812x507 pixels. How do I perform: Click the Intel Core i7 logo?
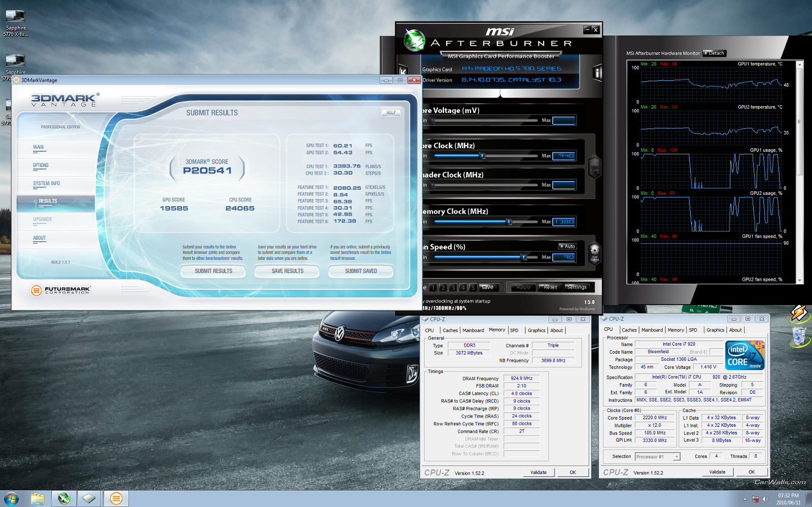click(745, 355)
